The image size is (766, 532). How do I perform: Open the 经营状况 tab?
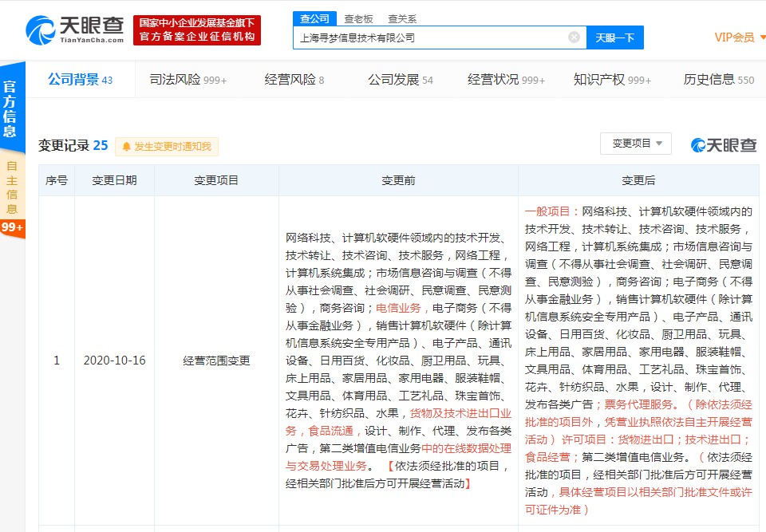click(x=506, y=80)
